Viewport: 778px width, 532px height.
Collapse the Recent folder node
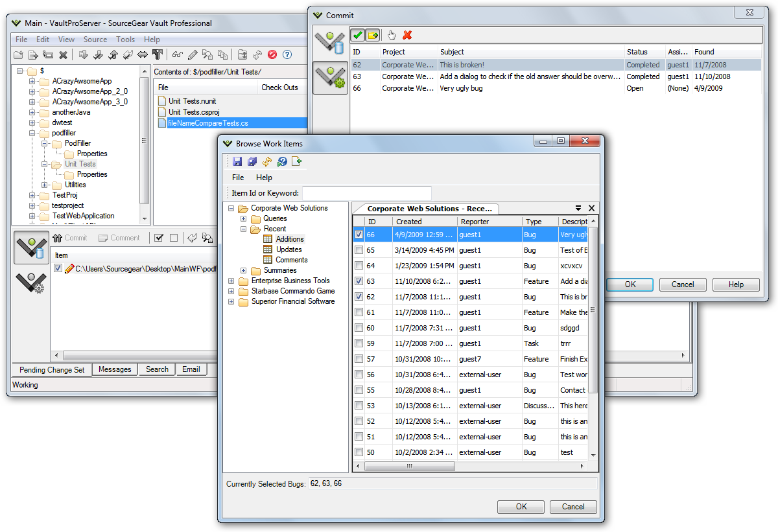click(x=244, y=229)
